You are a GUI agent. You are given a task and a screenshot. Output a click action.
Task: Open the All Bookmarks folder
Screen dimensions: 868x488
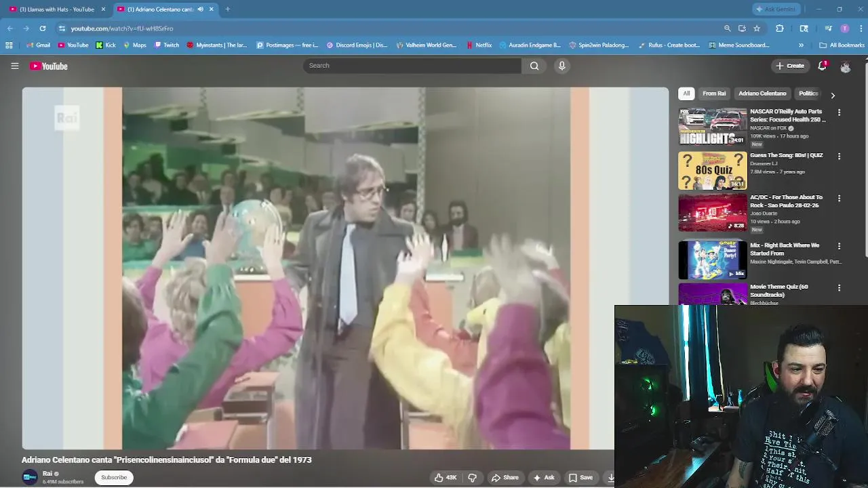(x=842, y=45)
